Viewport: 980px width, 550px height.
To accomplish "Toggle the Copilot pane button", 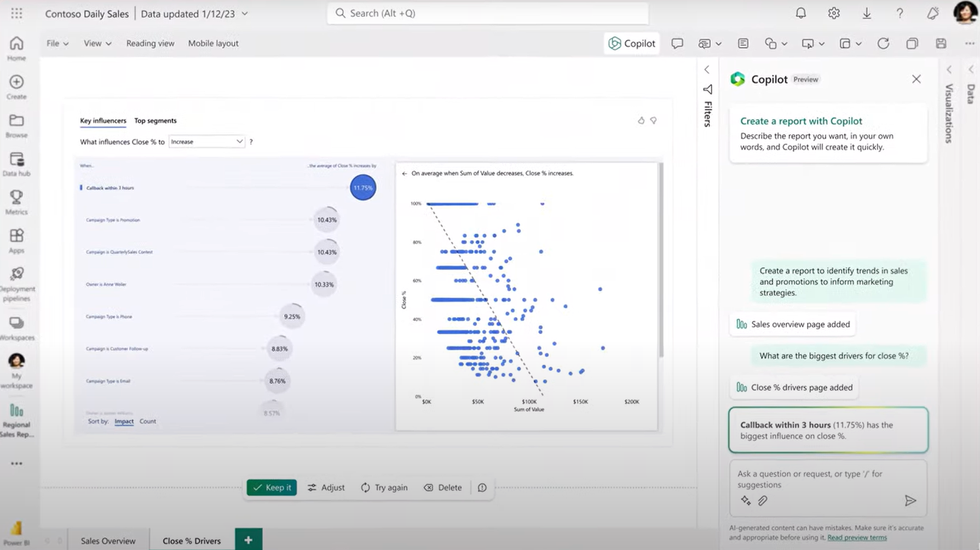I will pos(632,43).
